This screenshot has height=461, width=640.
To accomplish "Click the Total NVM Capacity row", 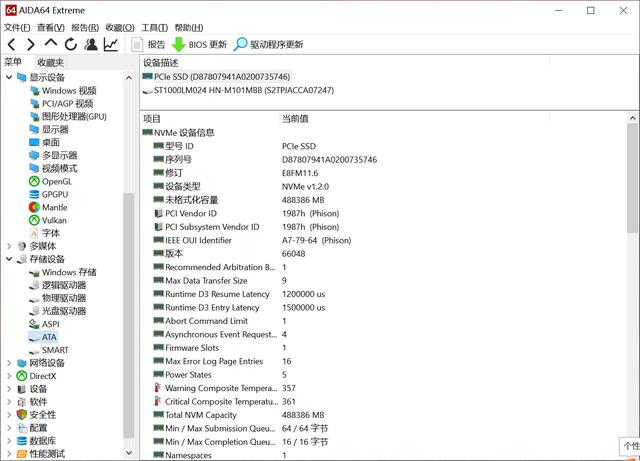I will click(239, 415).
